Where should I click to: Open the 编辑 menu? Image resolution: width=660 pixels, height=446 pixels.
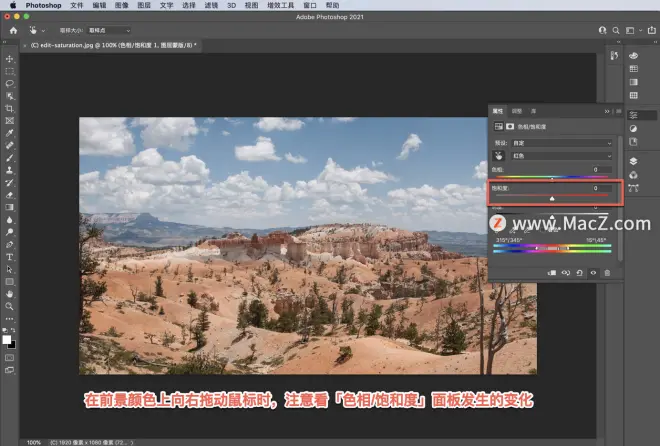[x=99, y=5]
